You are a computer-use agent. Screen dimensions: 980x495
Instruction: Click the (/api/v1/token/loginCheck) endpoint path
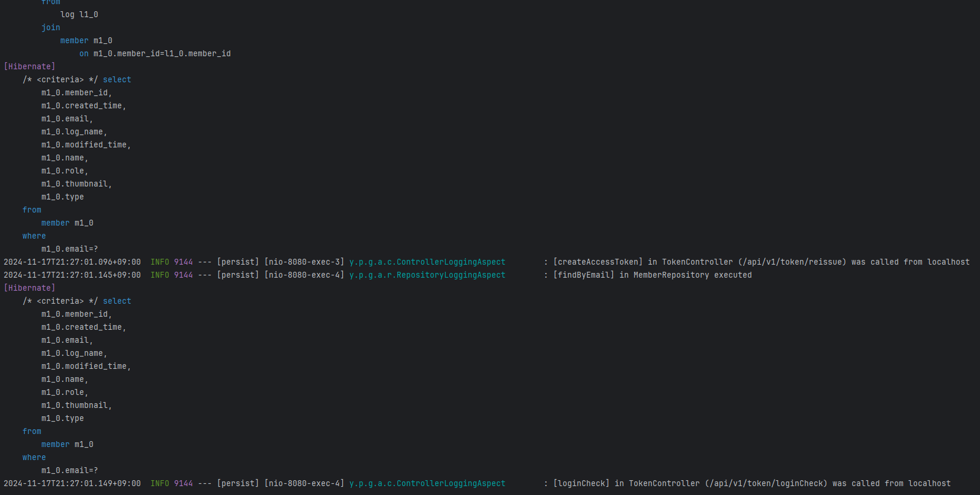pyautogui.click(x=766, y=483)
